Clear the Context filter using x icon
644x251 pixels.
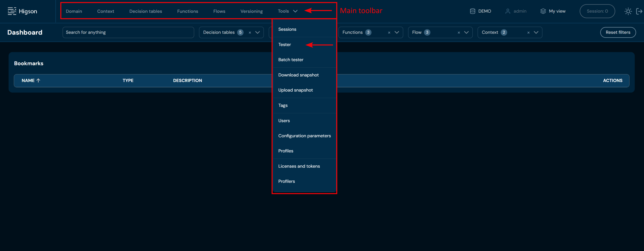pos(528,33)
